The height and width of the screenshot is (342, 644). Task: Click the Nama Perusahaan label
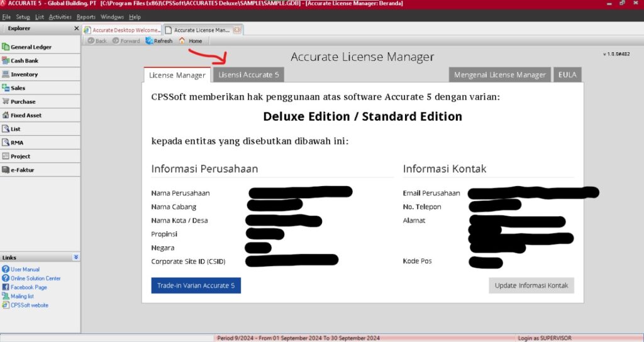(180, 193)
